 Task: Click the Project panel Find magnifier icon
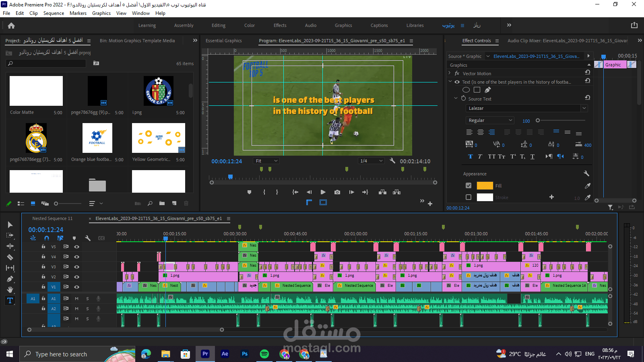click(x=150, y=204)
